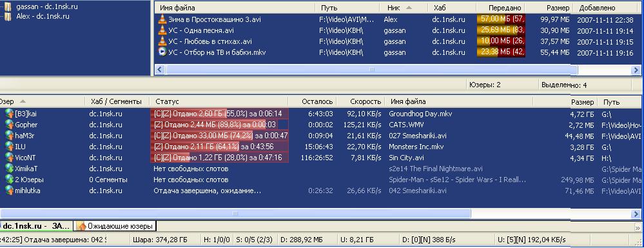Select the 027 Smeshariki.avi file name

417,136
